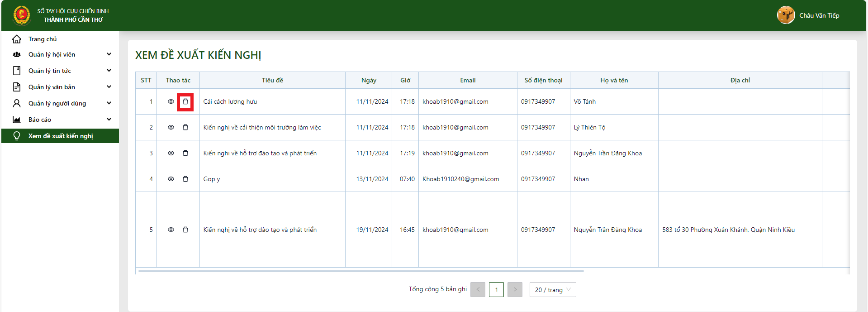This screenshot has height=312, width=868.
Task: Click the Email column header
Action: click(468, 80)
